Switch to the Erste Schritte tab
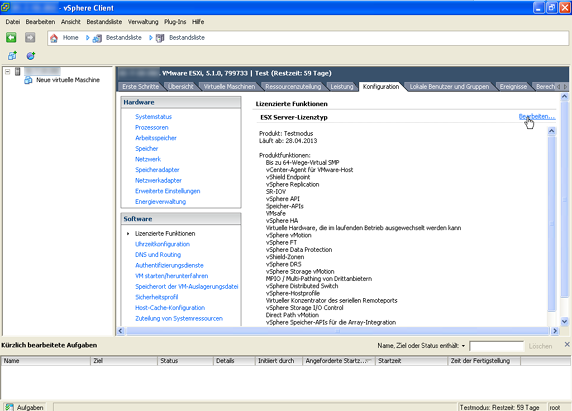Screen dimensions: 572x411 pyautogui.click(x=140, y=87)
